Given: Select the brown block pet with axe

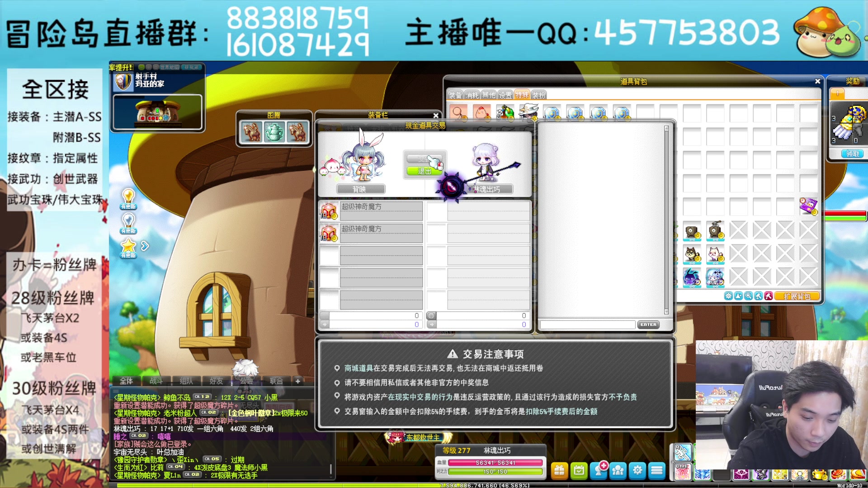Looking at the screenshot, I should (x=715, y=230).
